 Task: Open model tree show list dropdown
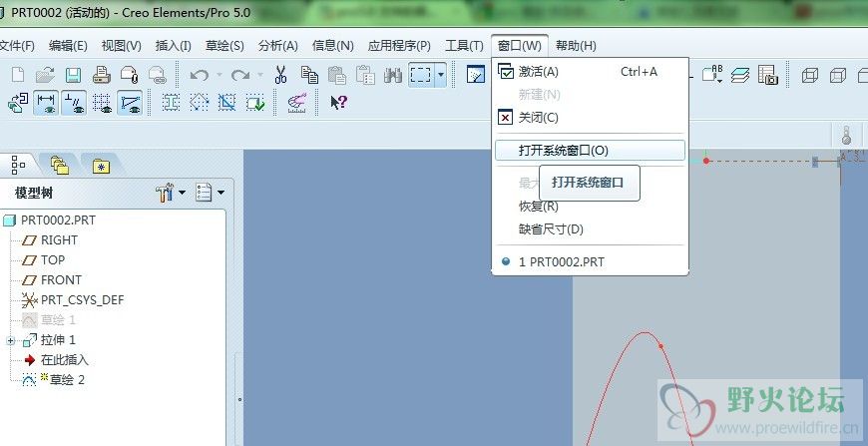click(x=211, y=193)
